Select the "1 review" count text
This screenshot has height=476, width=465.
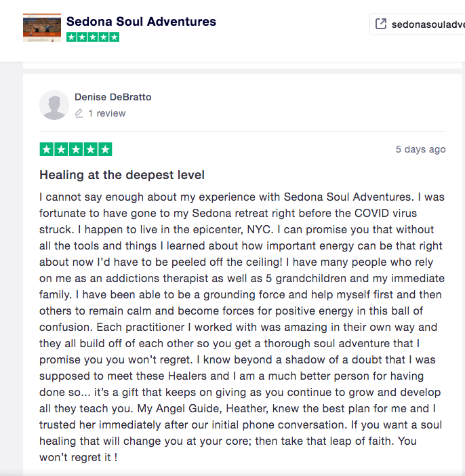[x=107, y=113]
